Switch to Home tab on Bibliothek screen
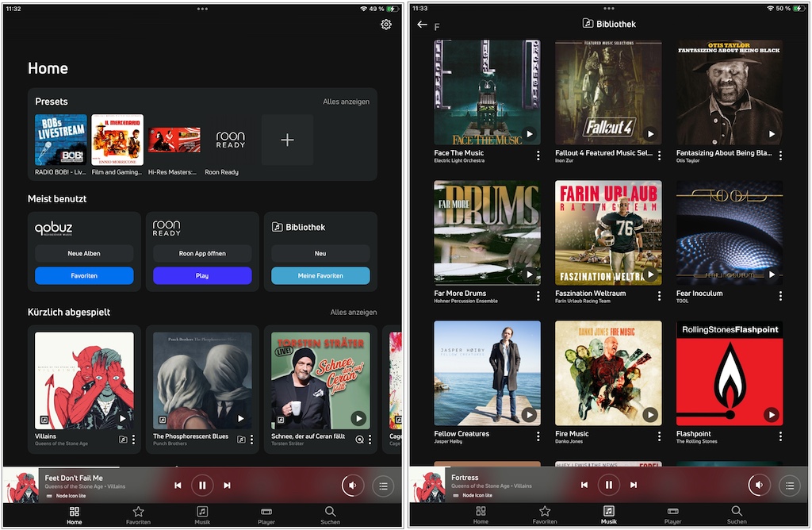Screen dimensions: 812x530 (481, 515)
